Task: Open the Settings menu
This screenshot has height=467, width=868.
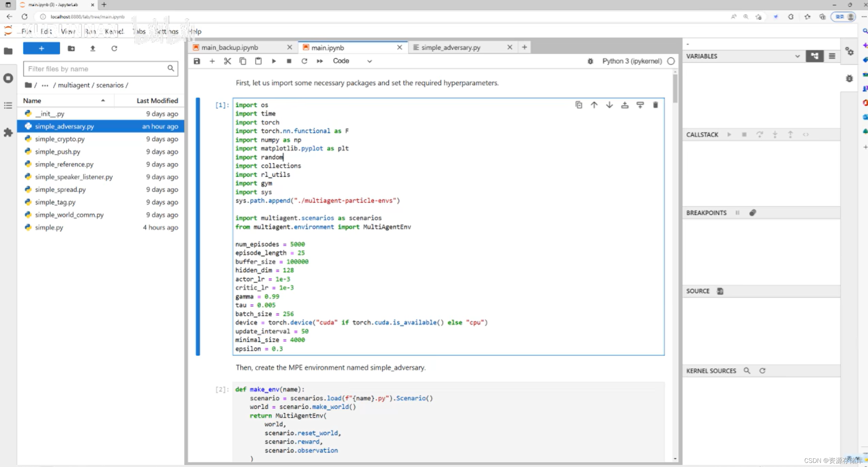Action: [166, 31]
